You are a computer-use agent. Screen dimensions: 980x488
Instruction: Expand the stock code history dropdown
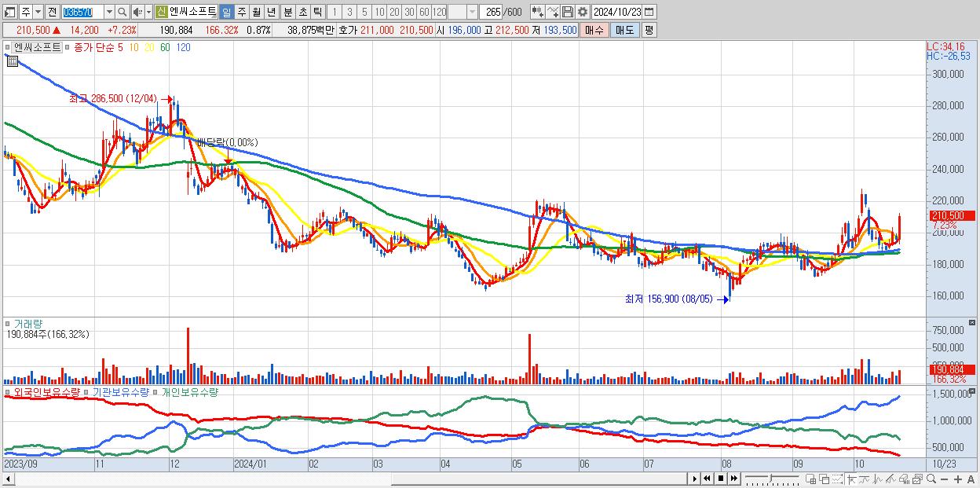point(109,12)
